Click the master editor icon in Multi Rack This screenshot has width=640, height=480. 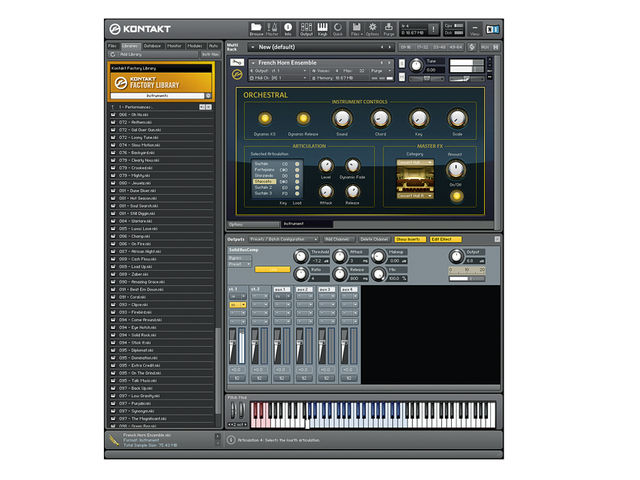coord(472,47)
